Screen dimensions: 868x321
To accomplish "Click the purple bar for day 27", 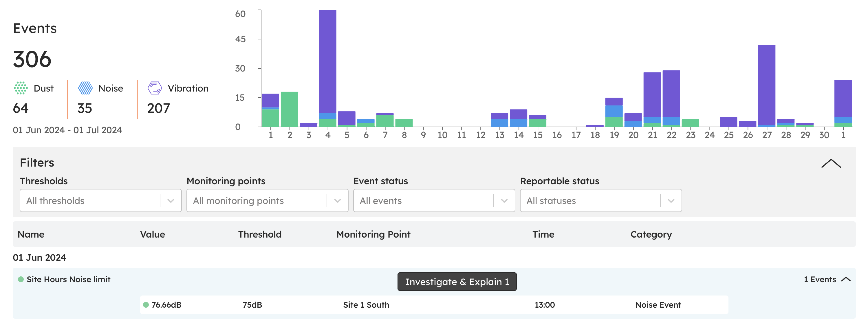I will [x=766, y=84].
